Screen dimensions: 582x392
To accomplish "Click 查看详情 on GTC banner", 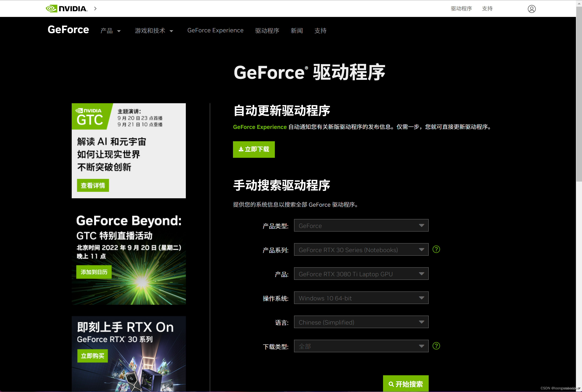I will point(93,185).
